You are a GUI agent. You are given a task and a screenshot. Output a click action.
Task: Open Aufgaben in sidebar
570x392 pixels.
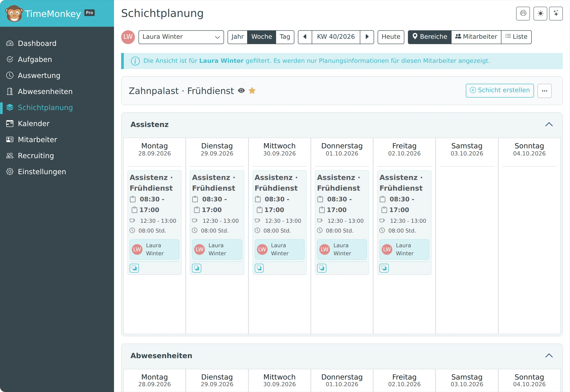(x=57, y=59)
